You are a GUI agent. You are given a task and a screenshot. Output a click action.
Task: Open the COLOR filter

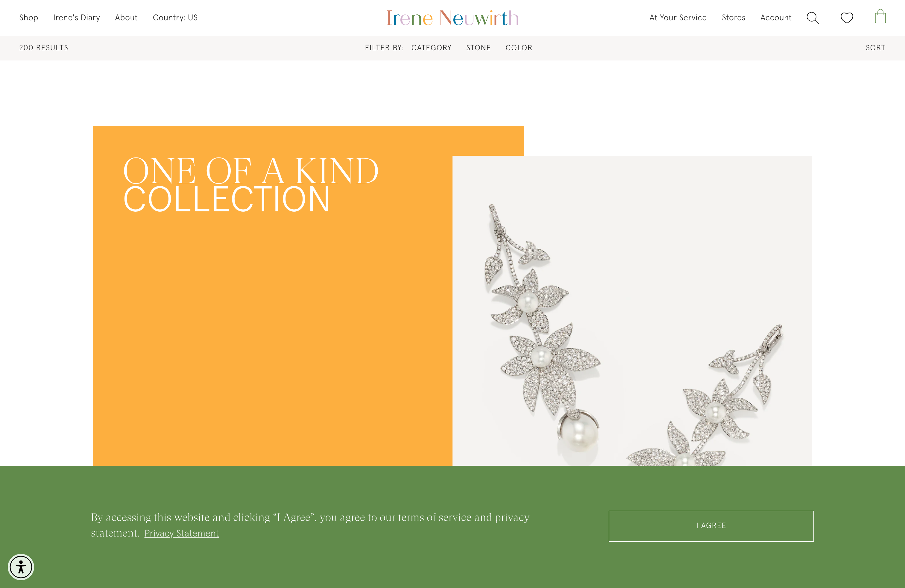pyautogui.click(x=518, y=48)
